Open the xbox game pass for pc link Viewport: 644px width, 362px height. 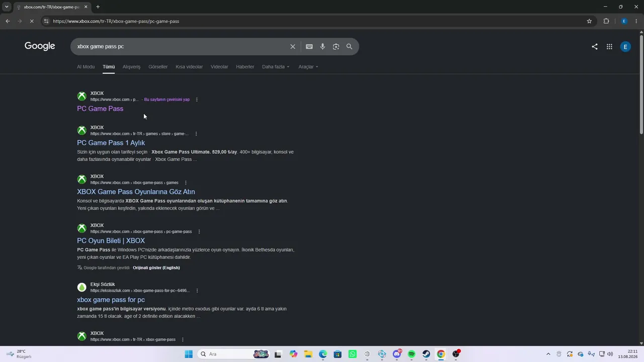pos(111,300)
